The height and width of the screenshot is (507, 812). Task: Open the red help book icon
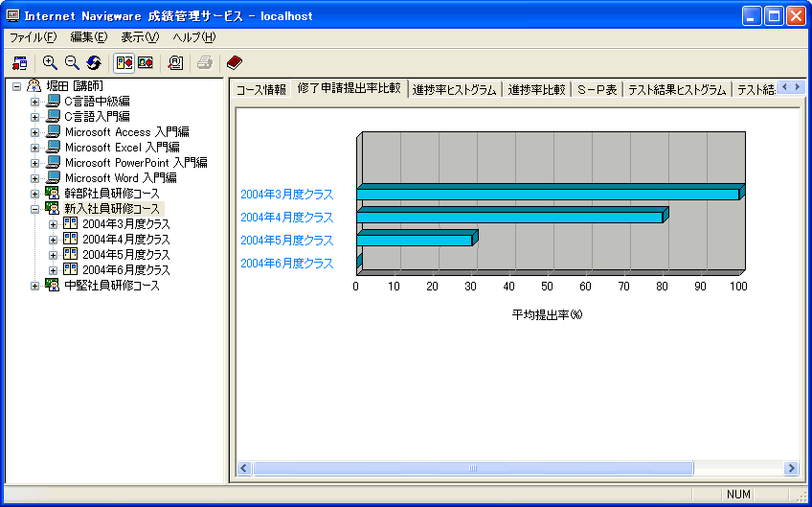tap(234, 63)
